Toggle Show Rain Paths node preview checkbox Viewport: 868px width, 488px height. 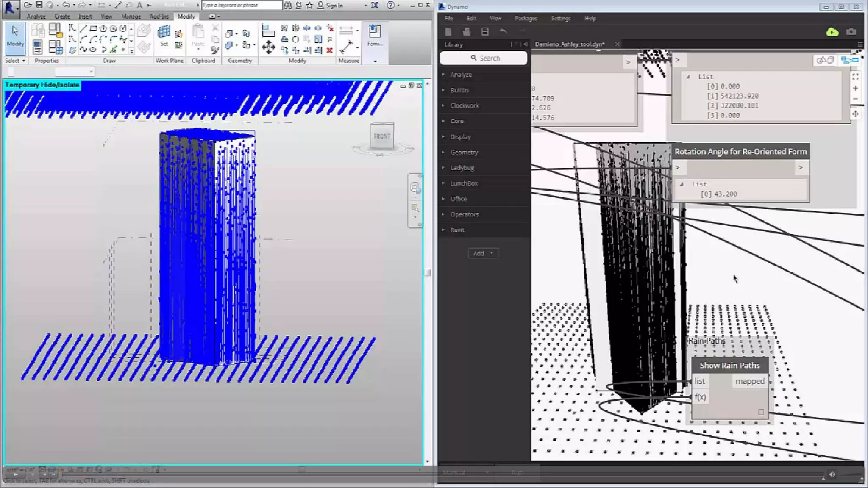(761, 412)
